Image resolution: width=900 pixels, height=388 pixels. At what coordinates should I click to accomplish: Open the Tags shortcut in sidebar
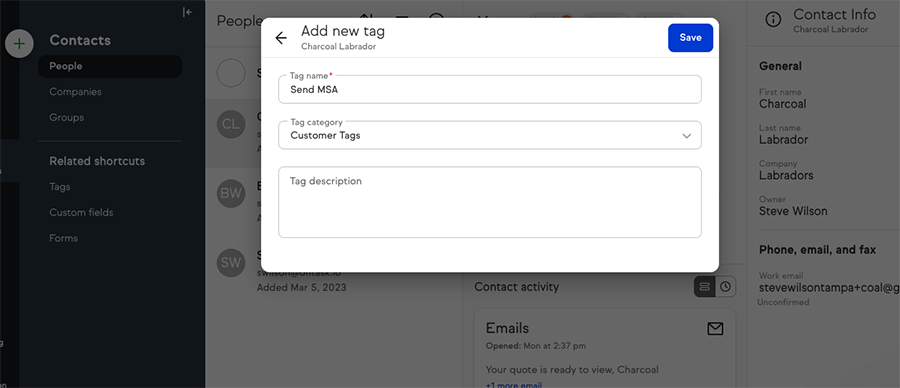pos(60,187)
